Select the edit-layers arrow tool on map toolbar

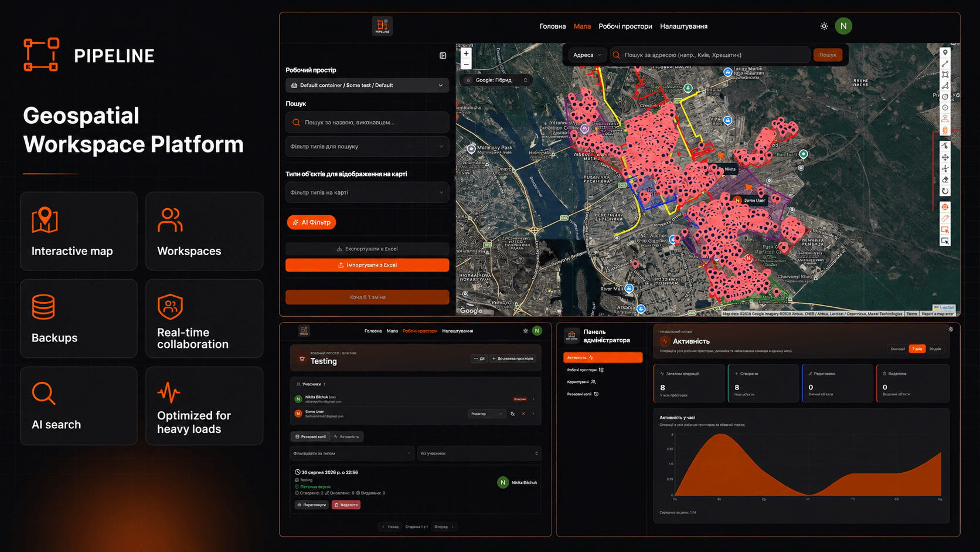click(x=945, y=146)
